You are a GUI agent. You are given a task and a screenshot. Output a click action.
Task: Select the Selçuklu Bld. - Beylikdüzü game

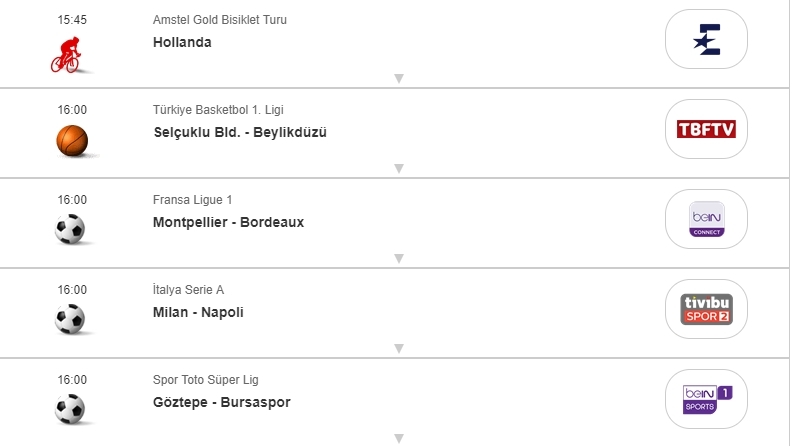point(240,132)
